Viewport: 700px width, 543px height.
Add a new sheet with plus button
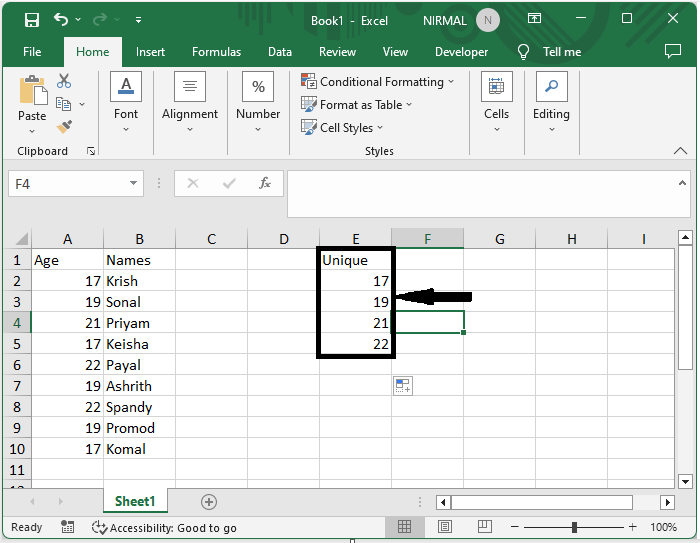pos(209,502)
